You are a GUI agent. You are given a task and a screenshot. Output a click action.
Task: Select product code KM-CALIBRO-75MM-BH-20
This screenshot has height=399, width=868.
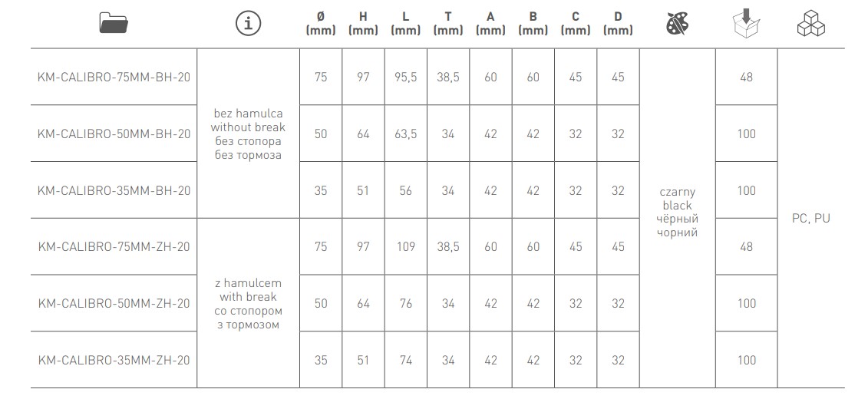[x=114, y=77]
